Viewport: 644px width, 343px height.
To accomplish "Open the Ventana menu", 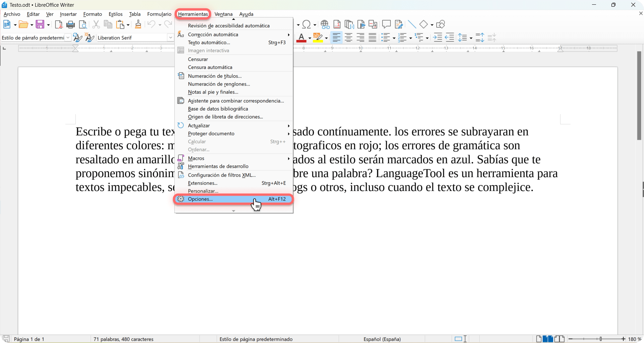I will pyautogui.click(x=223, y=14).
